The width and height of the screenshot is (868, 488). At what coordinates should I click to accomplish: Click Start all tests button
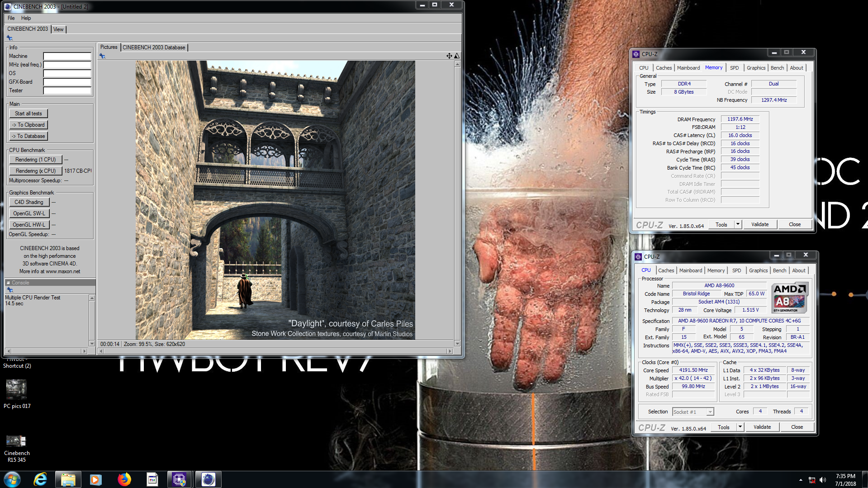(x=28, y=114)
